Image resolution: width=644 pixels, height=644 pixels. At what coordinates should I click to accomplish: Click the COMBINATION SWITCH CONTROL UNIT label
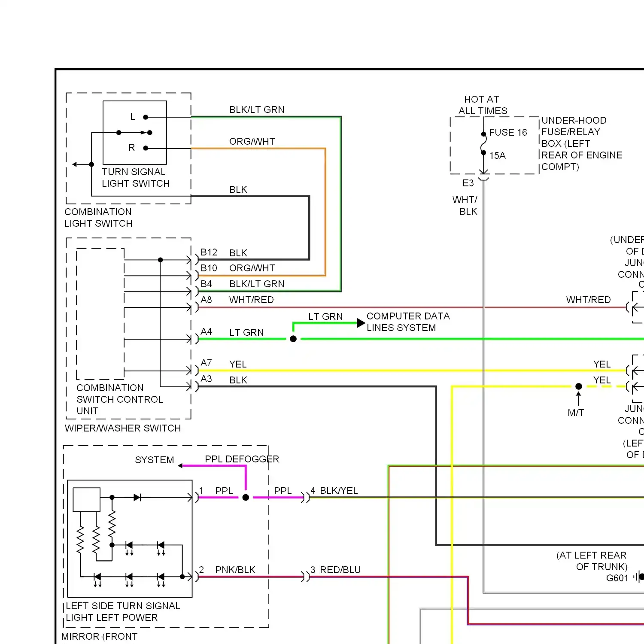(120, 399)
